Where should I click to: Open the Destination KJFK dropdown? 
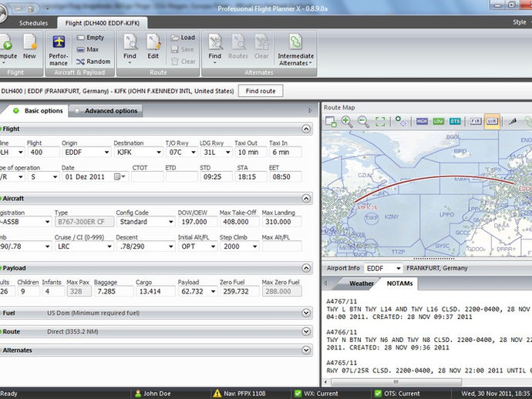(x=159, y=153)
